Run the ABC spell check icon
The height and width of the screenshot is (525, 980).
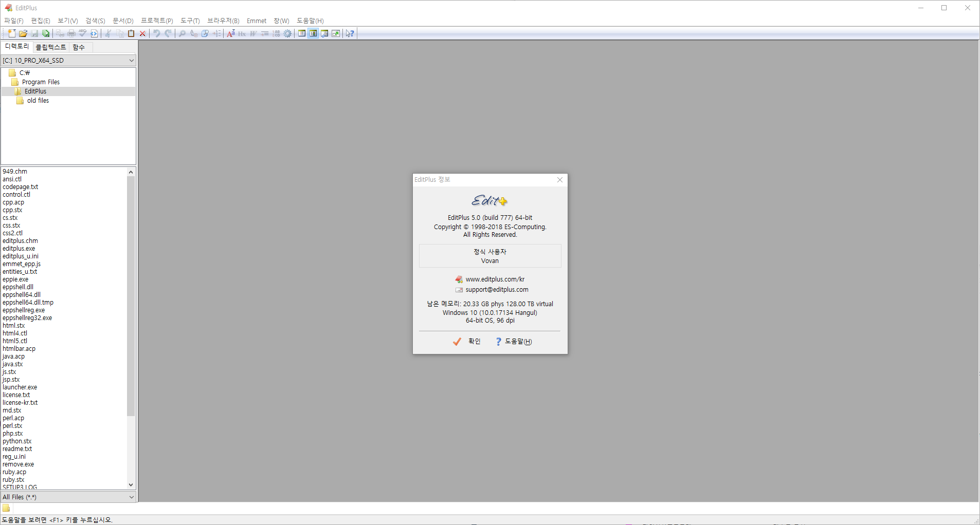[x=83, y=33]
